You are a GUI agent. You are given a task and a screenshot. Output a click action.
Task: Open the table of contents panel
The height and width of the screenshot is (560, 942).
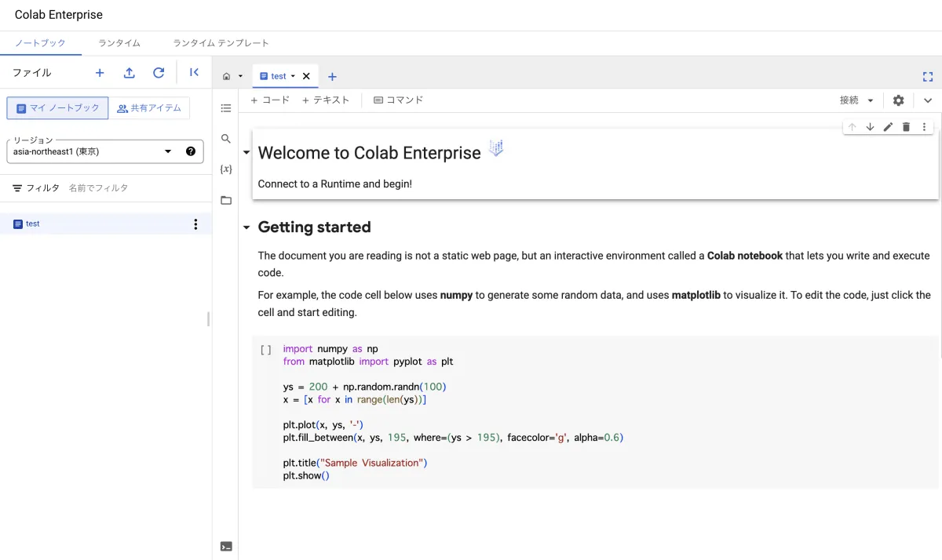pyautogui.click(x=226, y=108)
